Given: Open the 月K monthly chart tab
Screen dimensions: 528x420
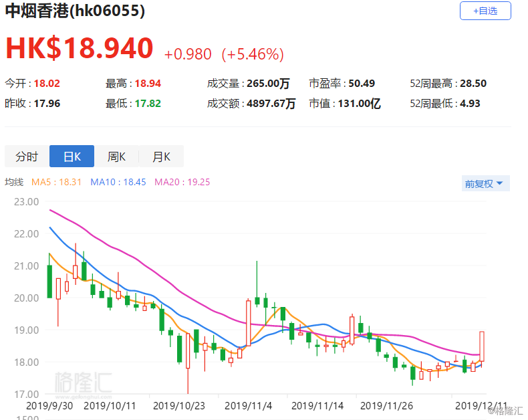Looking at the screenshot, I should (161, 156).
